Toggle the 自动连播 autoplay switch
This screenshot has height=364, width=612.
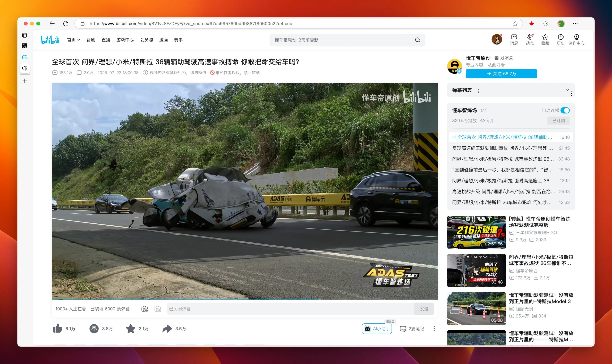coord(565,110)
